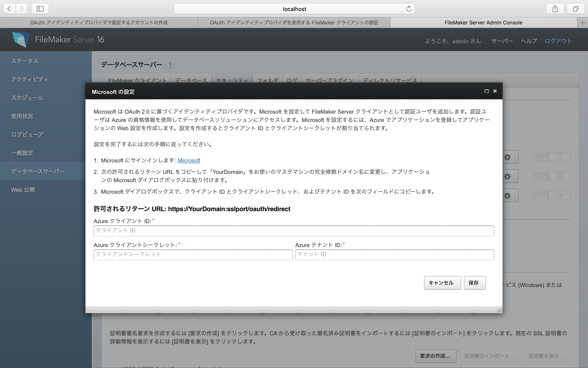This screenshot has height=368, width=588.
Task: Open a new Safari tab
Action: click(582, 23)
